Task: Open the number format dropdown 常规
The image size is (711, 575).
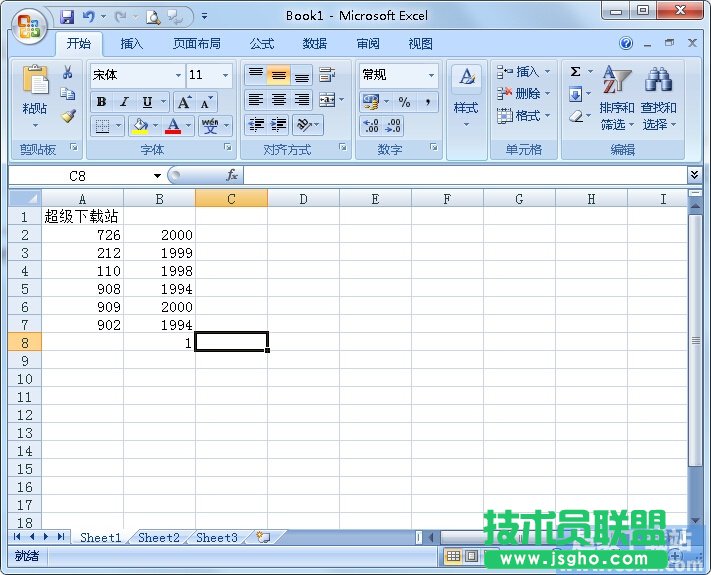Action: click(432, 75)
